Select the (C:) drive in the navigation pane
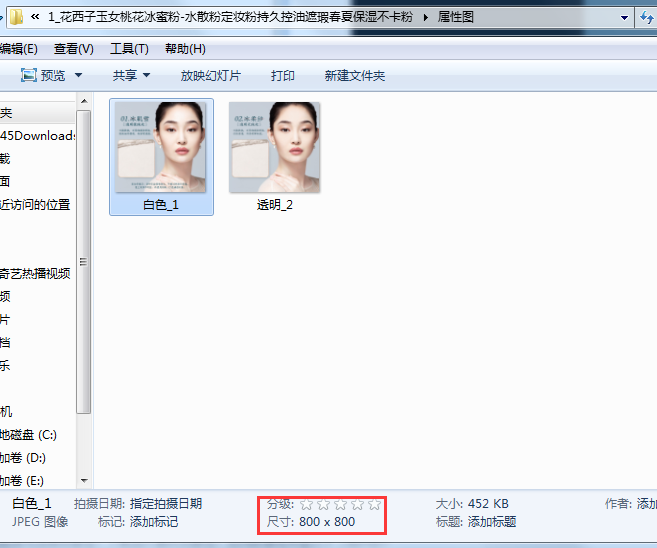Screen dimensions: 657x548 tap(30, 434)
